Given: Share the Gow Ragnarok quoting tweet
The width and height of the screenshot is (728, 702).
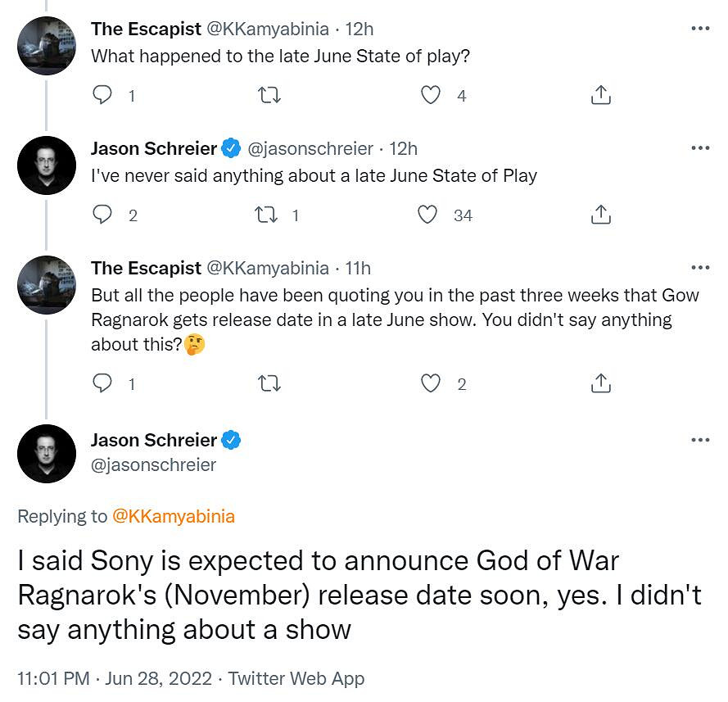Looking at the screenshot, I should click(600, 383).
